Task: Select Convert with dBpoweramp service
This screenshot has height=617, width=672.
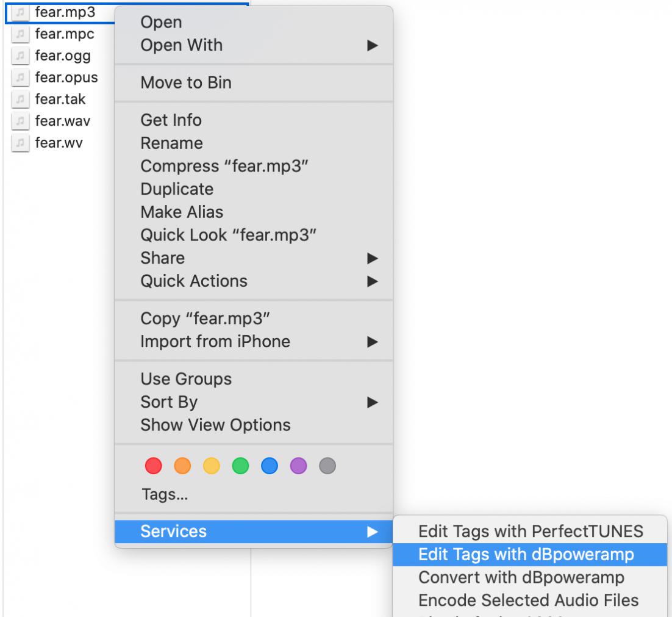Action: 521,577
